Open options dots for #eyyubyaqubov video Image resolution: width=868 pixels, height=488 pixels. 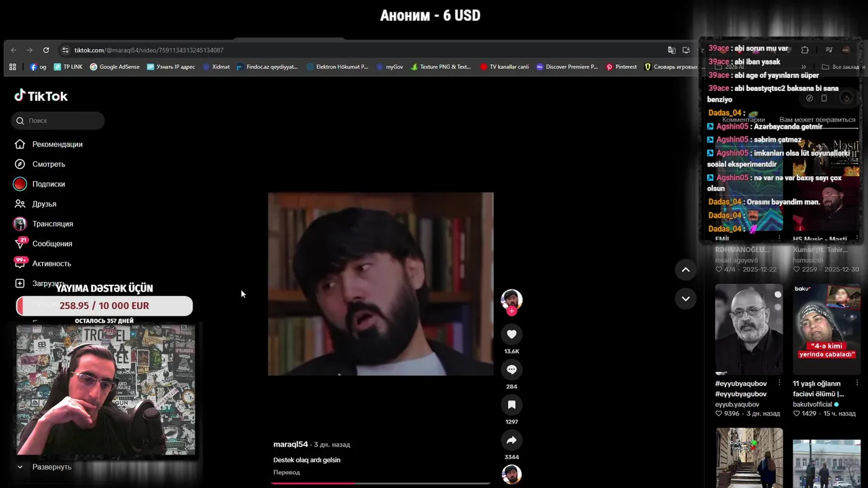(x=778, y=384)
